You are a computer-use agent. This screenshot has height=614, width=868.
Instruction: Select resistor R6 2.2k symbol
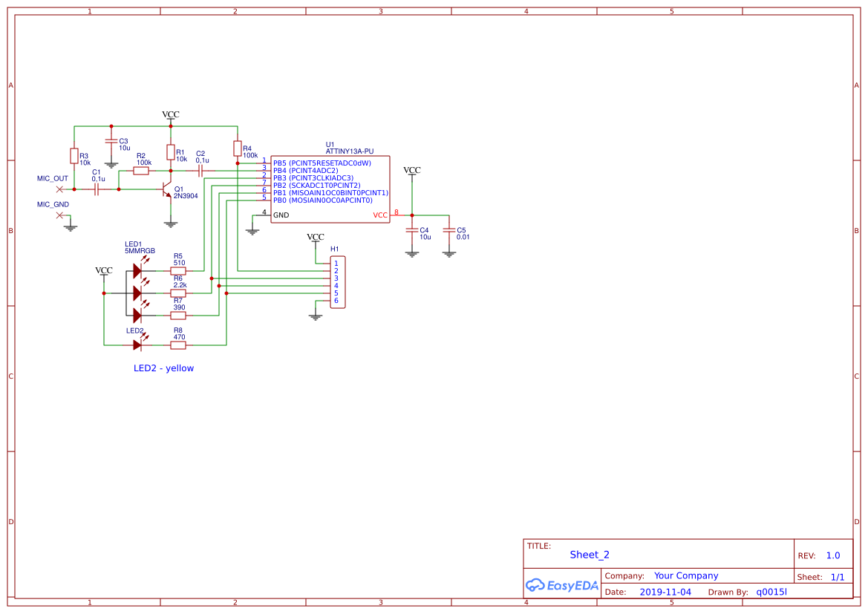pyautogui.click(x=178, y=293)
